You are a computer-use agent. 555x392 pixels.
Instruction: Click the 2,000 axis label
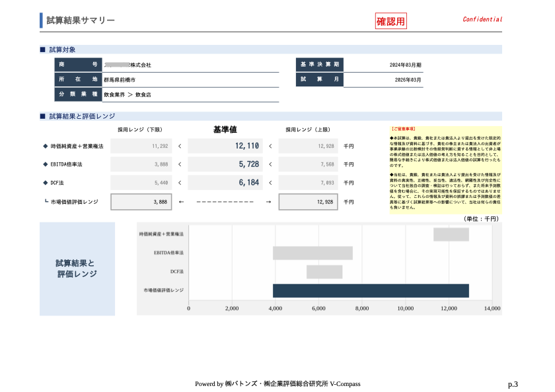(x=232, y=308)
